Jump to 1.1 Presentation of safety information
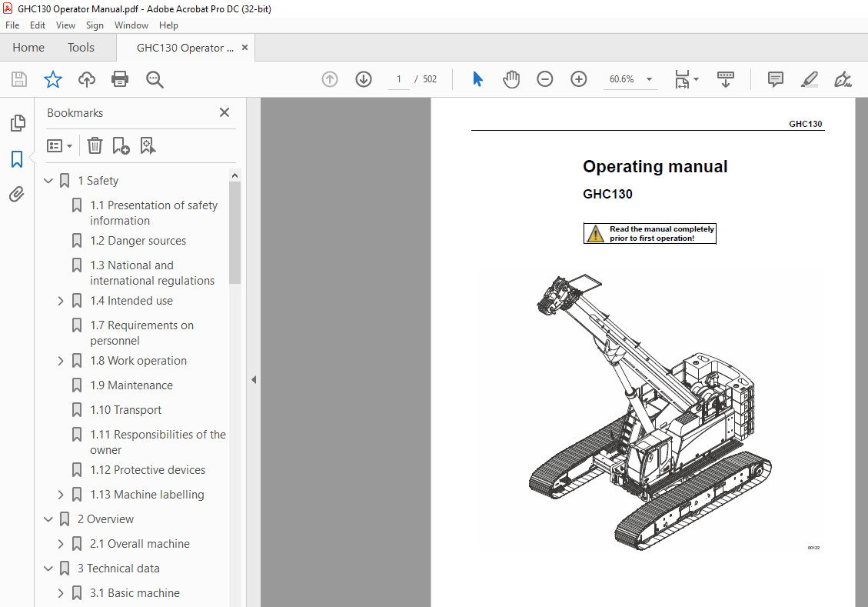 154,212
